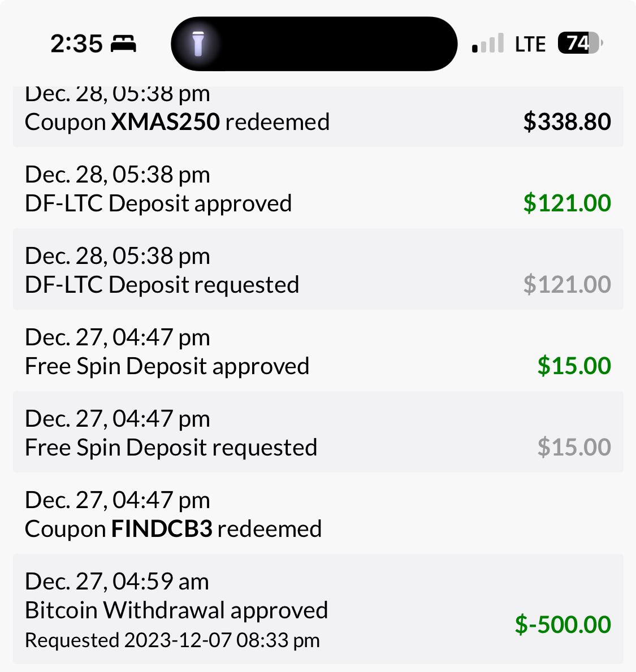Screen dimensions: 636x672
Task: Select the XMAS250 coupon code text
Action: (165, 122)
